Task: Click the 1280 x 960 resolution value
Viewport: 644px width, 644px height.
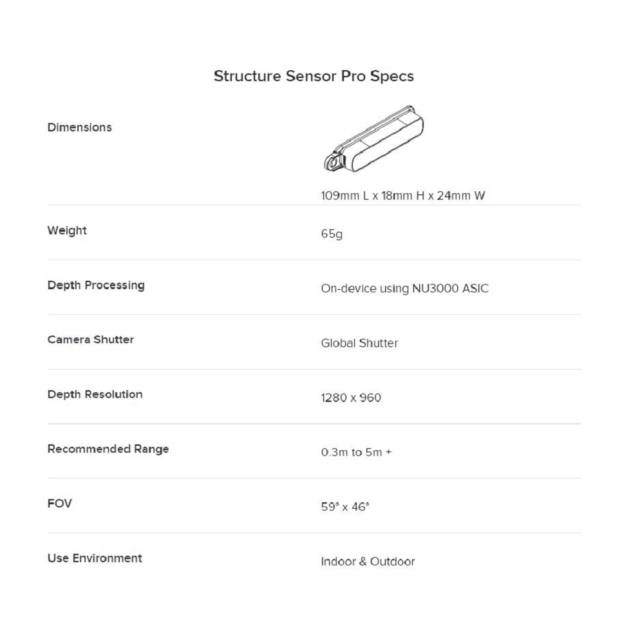Action: click(350, 398)
